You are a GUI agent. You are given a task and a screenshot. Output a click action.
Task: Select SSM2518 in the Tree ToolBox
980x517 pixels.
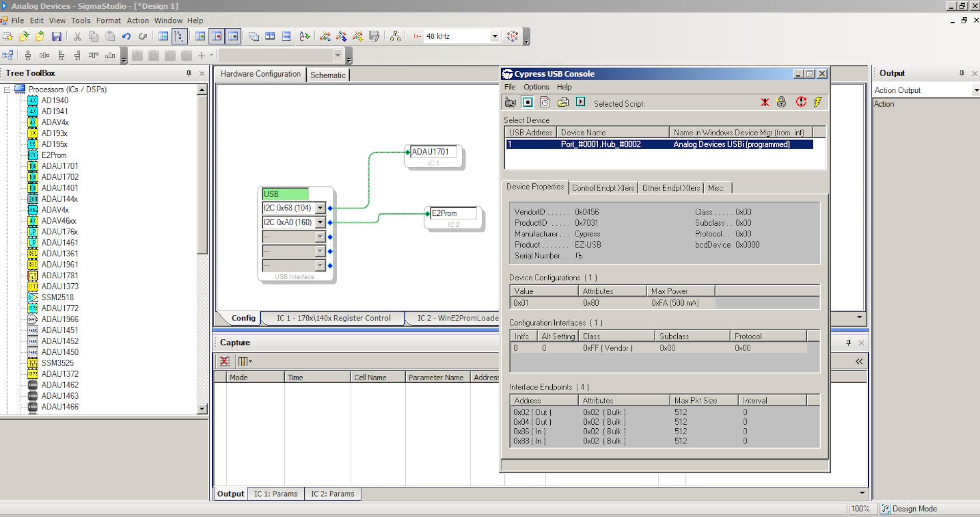tap(57, 297)
